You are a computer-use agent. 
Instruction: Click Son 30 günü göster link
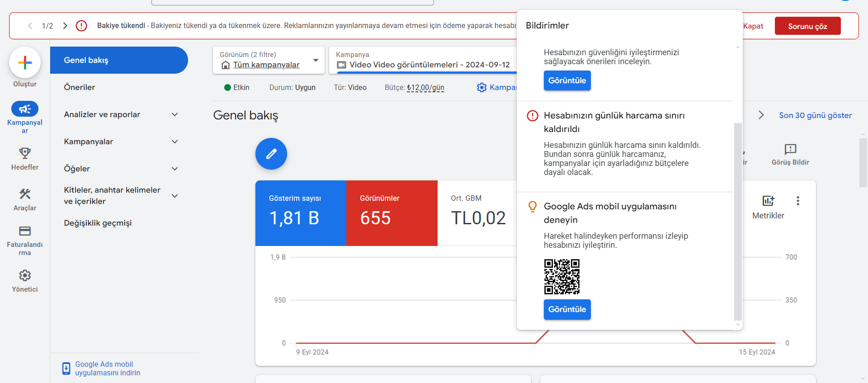pos(816,115)
